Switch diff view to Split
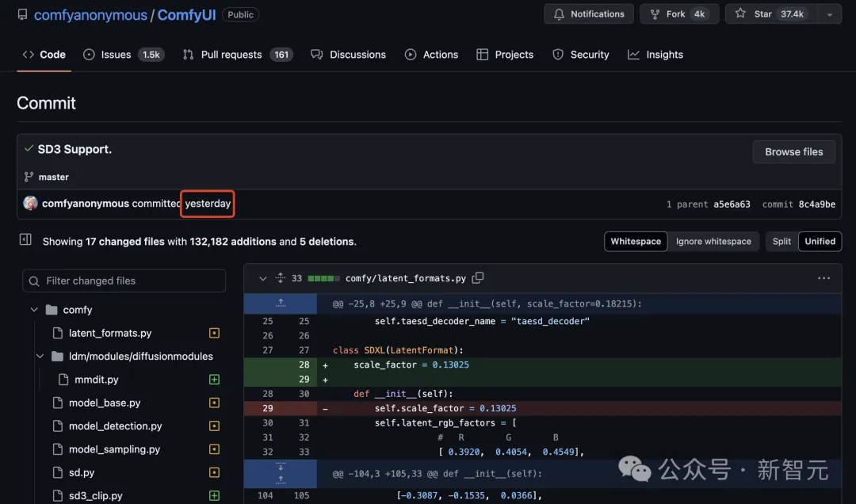 click(x=781, y=242)
